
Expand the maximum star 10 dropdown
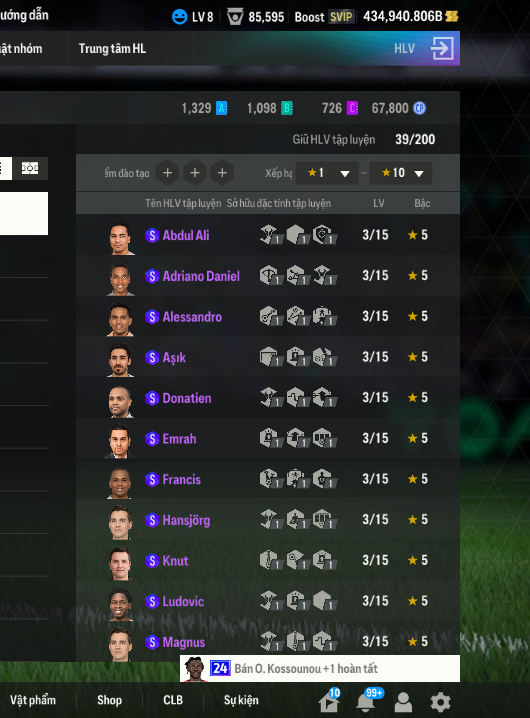coord(401,173)
